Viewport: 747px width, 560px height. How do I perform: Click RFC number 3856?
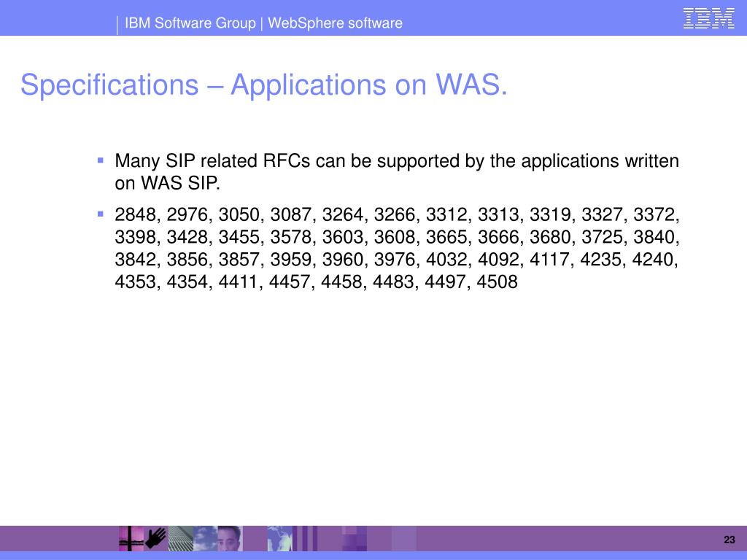coord(187,260)
